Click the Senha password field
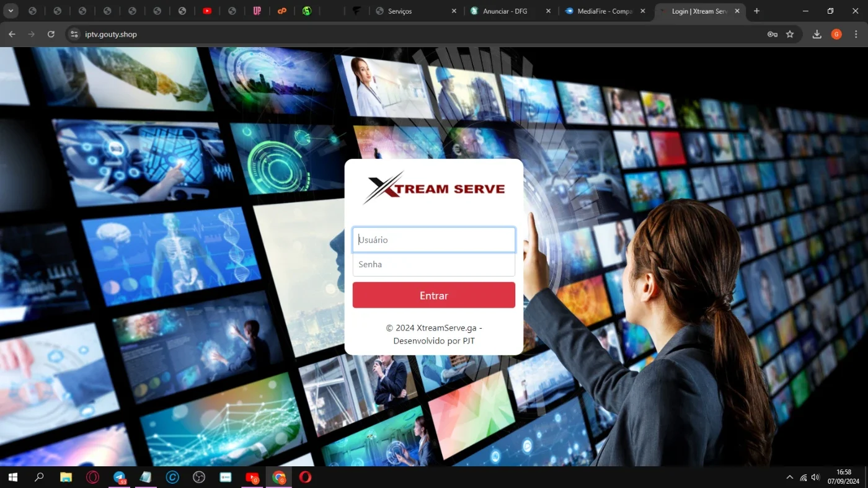Image resolution: width=868 pixels, height=488 pixels. click(x=433, y=264)
